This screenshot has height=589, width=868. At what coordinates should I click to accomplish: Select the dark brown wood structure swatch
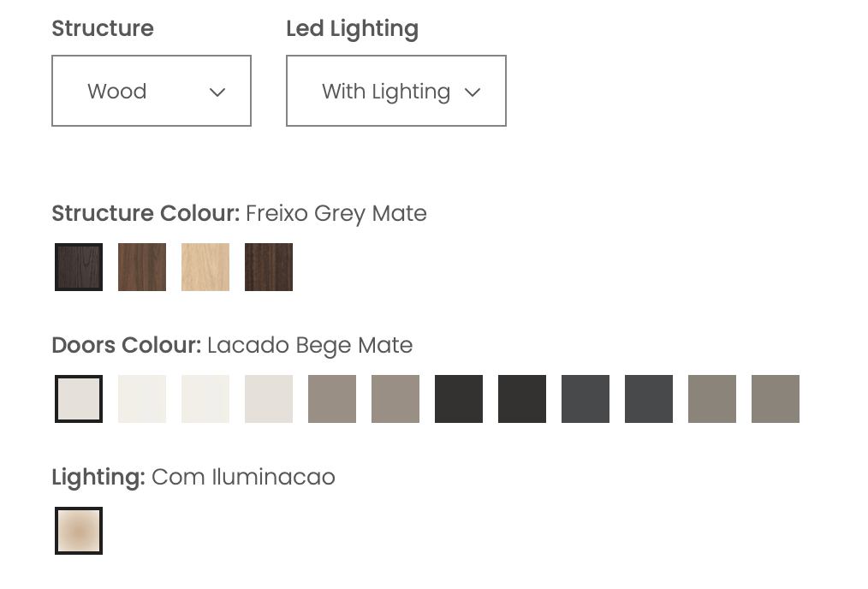point(269,267)
